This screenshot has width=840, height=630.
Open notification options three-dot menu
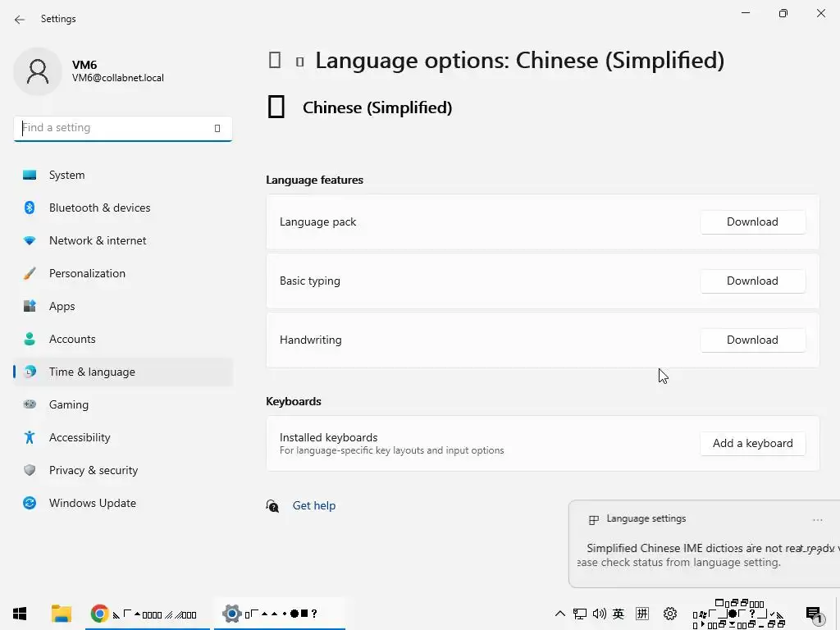point(817,519)
